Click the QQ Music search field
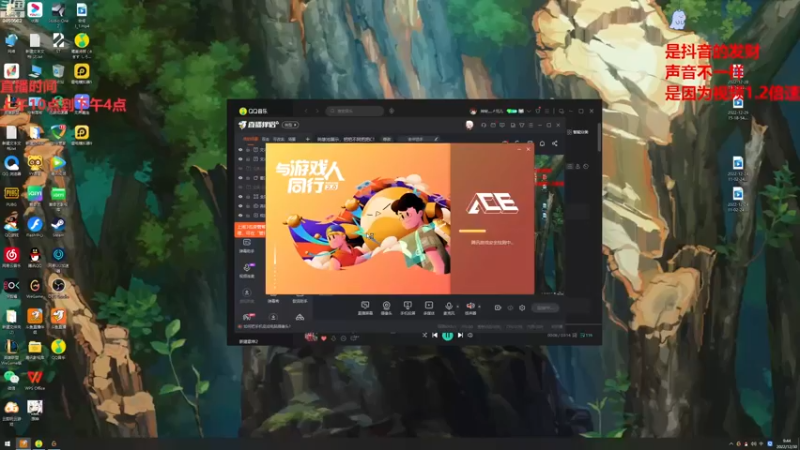 355,111
